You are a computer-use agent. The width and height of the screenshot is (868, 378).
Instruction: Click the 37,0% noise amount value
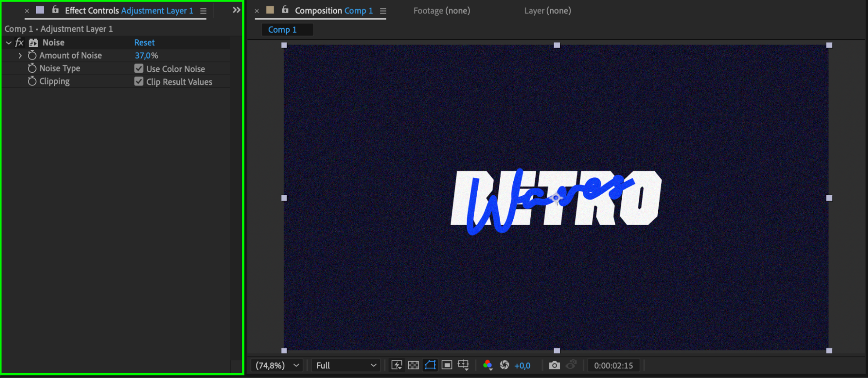coord(146,56)
